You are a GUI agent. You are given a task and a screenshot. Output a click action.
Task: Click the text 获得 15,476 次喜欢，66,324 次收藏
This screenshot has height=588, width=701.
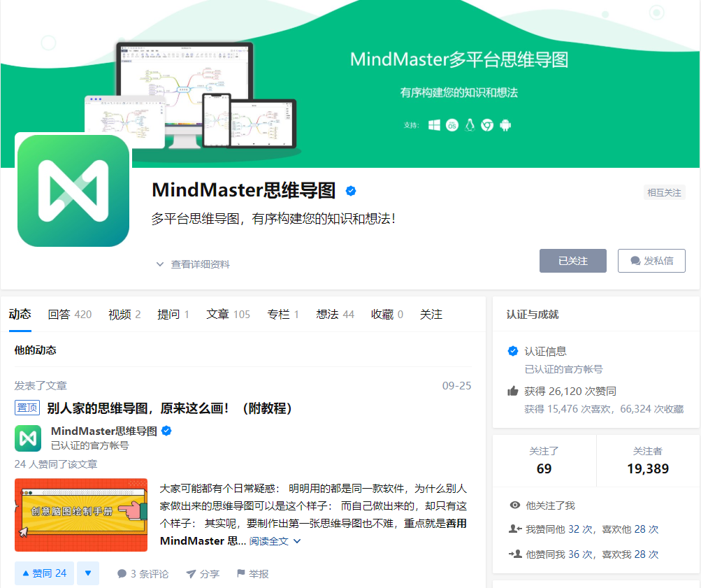[604, 409]
